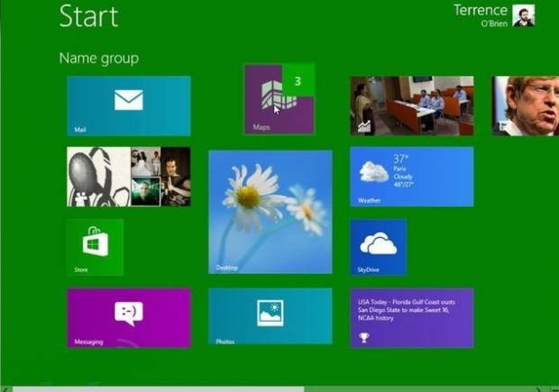This screenshot has height=392, width=559.
Task: Click the scrollbar left arrow
Action: coord(5,389)
